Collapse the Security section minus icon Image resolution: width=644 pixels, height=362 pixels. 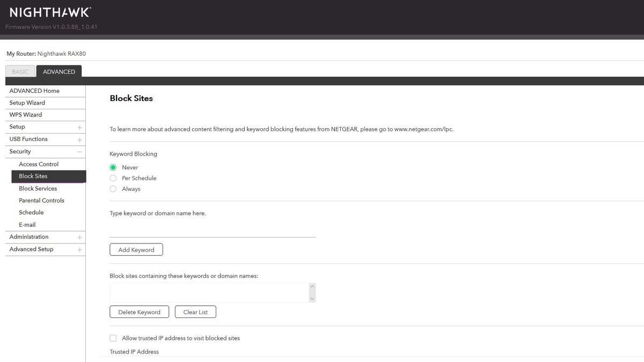(79, 152)
